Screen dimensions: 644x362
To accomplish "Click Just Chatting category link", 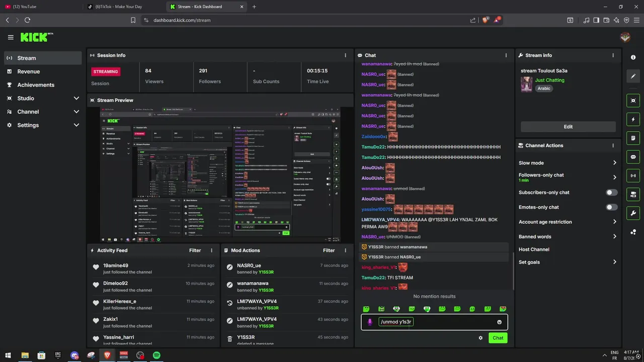I will coord(549,80).
